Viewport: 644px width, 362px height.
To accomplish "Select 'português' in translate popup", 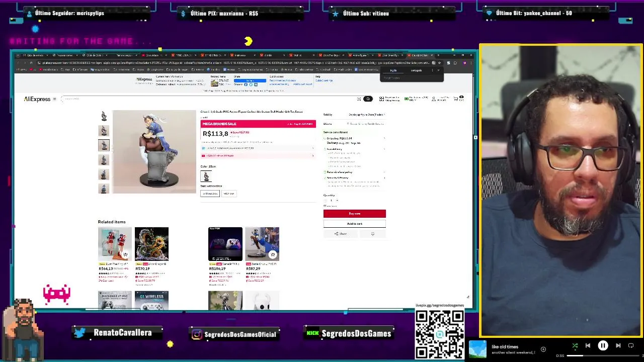I will click(416, 70).
